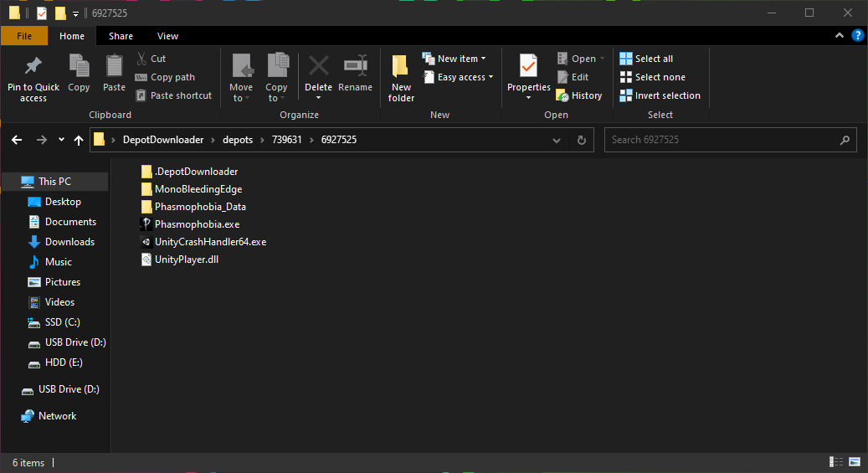
Task: Expand the Delete dropdown arrow
Action: pos(318,97)
